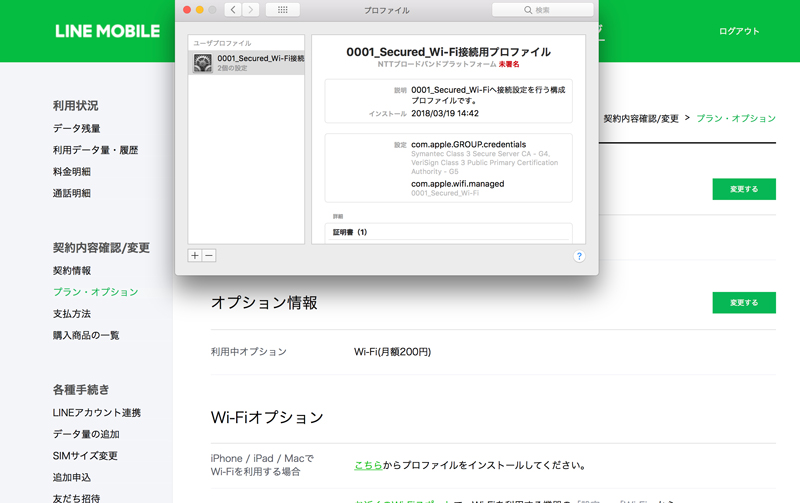The width and height of the screenshot is (800, 503).
Task: Select プラン・オプション in sidebar
Action: point(95,292)
